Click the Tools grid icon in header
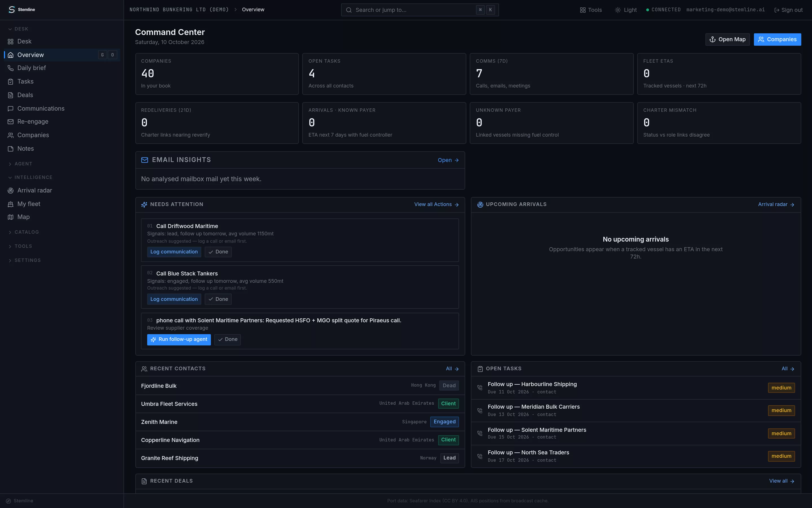 (x=582, y=10)
